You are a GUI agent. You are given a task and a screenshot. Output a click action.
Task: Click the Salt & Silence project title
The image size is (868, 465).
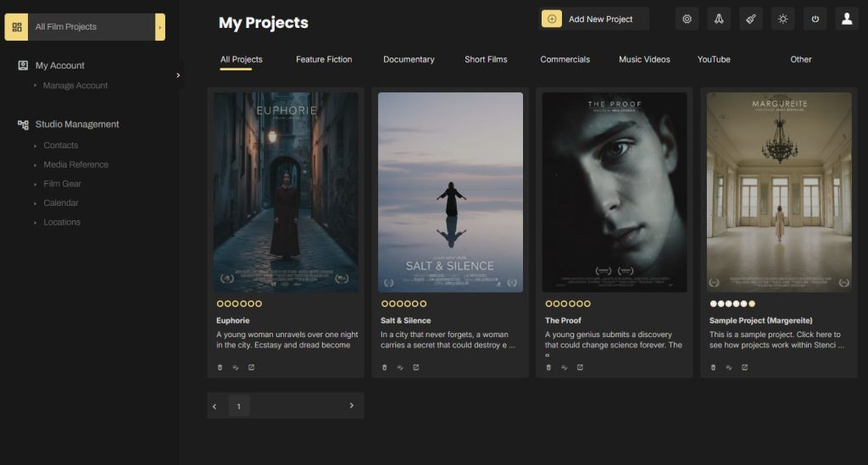[406, 320]
